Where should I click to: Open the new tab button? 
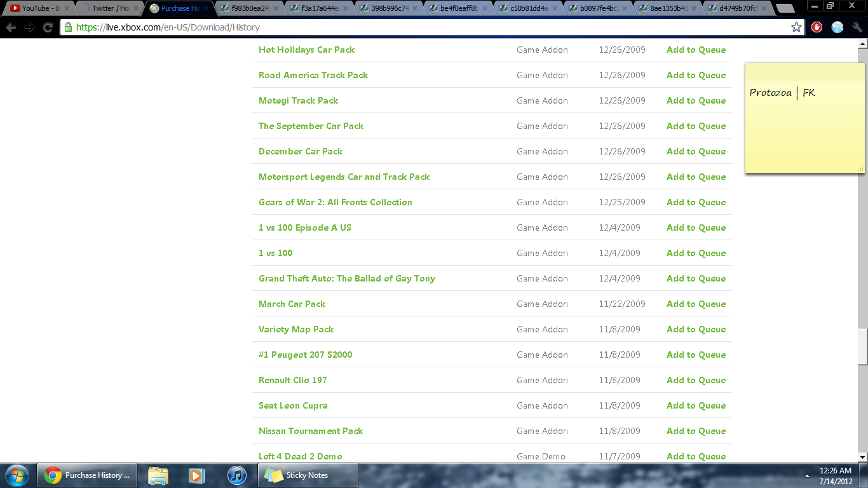tap(785, 8)
